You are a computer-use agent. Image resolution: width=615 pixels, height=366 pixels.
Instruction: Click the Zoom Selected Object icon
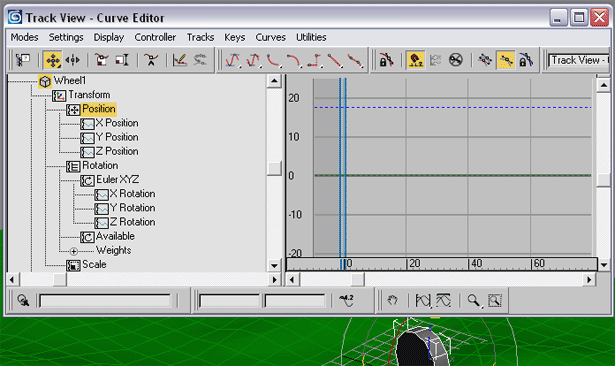click(23, 300)
